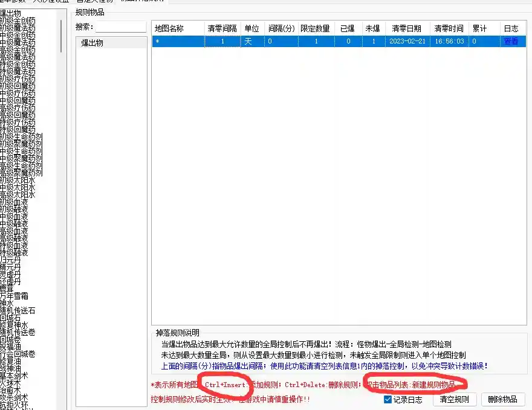
Task: Click the 删除物品 button
Action: [503, 400]
